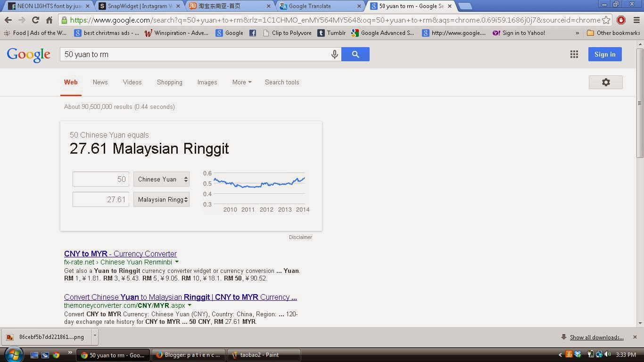This screenshot has height=362, width=644.
Task: Switch to the Taobao 淘宝东南亚 tab
Action: 229,6
